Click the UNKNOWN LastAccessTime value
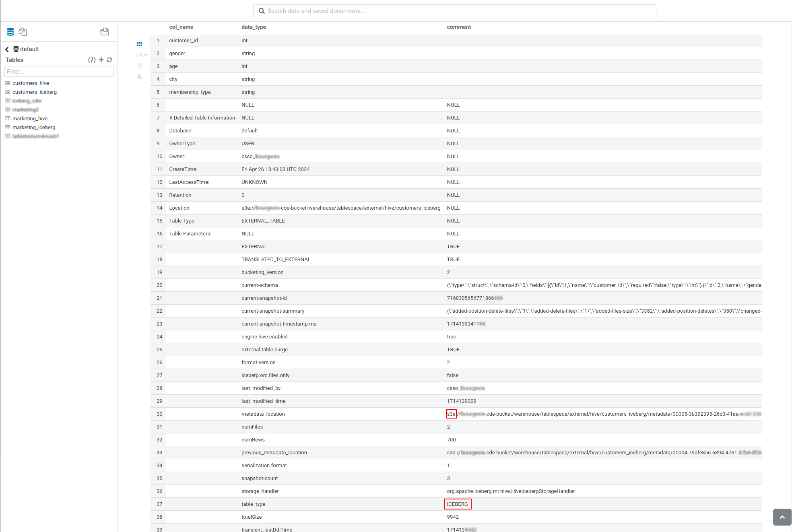 [254, 182]
